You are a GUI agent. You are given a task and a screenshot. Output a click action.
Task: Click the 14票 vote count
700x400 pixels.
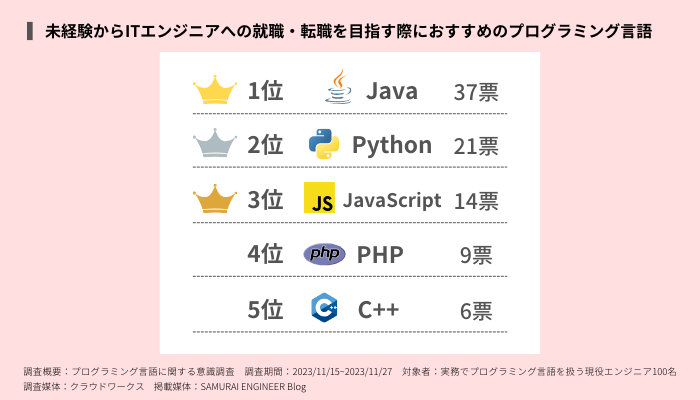pyautogui.click(x=475, y=200)
